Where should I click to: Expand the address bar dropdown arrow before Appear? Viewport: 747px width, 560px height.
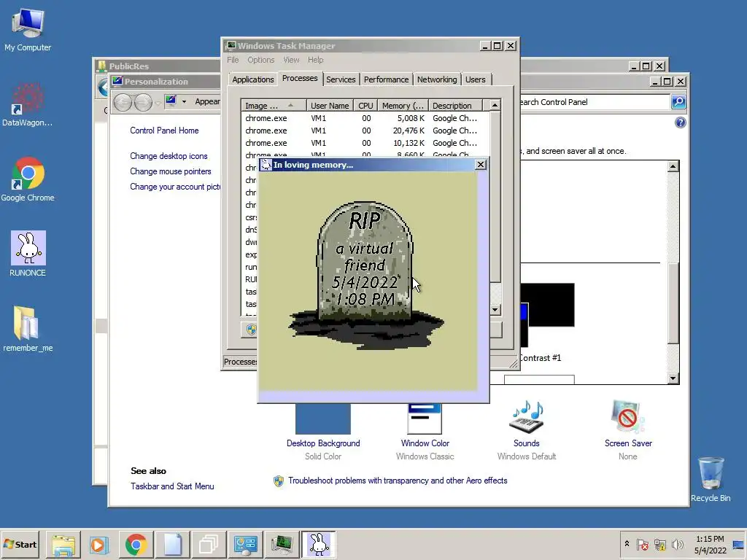[184, 101]
